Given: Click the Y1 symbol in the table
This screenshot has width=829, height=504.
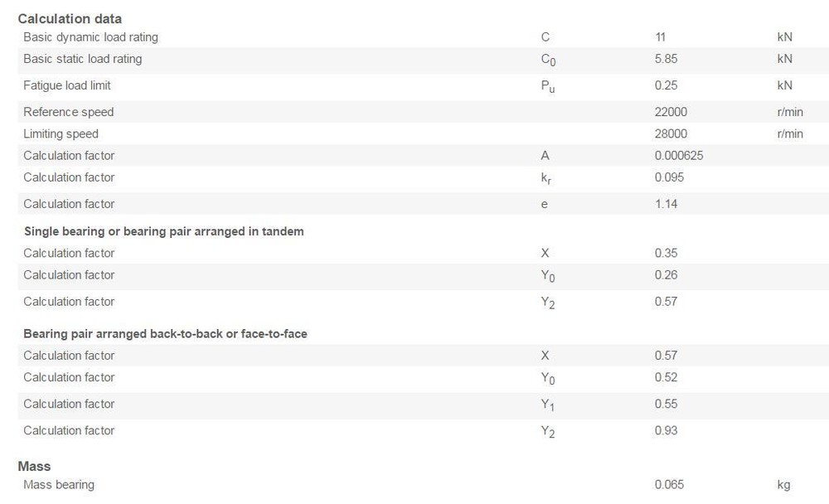Looking at the screenshot, I should tap(547, 405).
